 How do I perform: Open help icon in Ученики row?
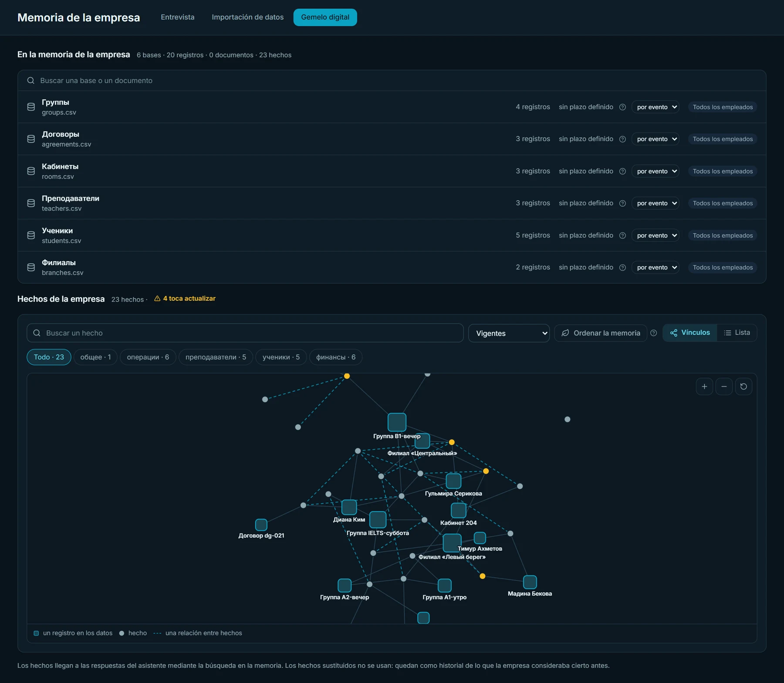click(622, 236)
